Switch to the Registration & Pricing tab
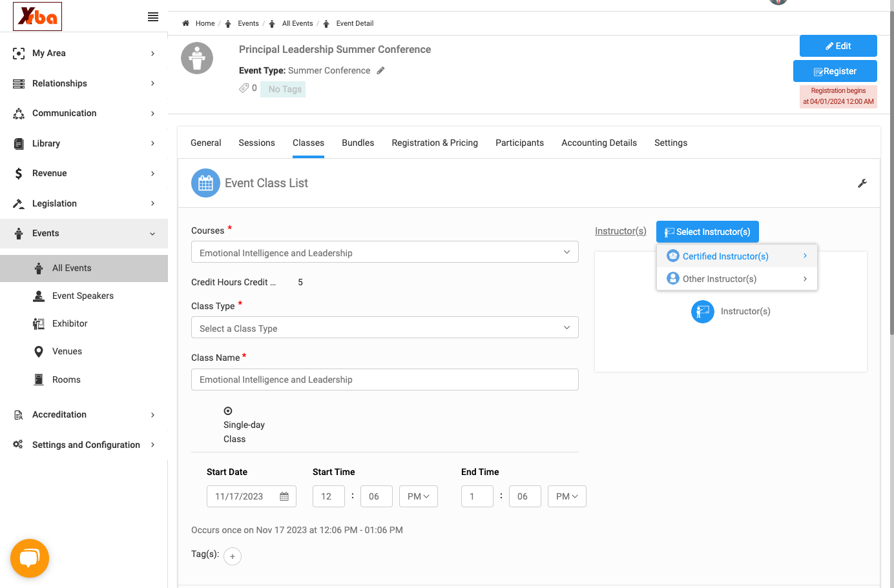Screen dimensions: 894x588 [x=435, y=143]
